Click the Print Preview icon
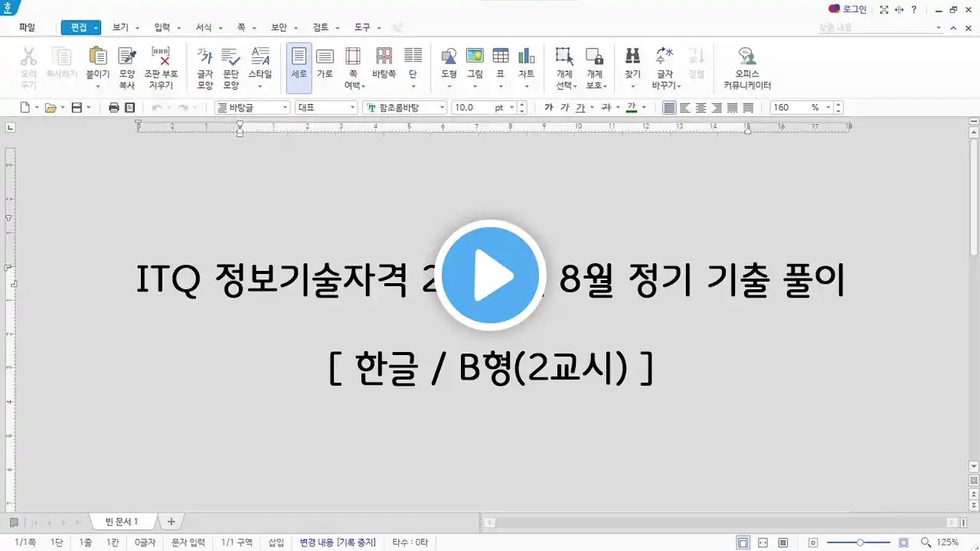Viewport: 980px width, 551px height. click(130, 108)
